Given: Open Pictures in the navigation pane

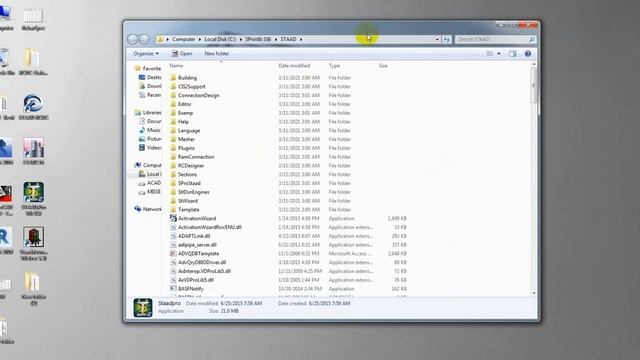Looking at the screenshot, I should (150, 139).
